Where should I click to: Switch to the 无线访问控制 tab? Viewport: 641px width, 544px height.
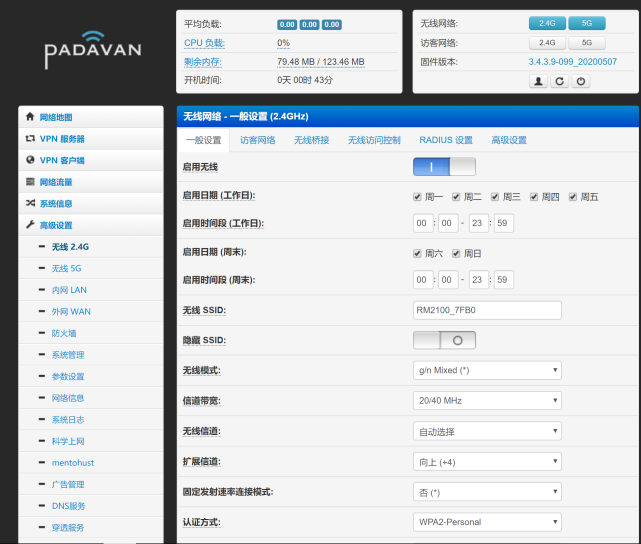374,140
